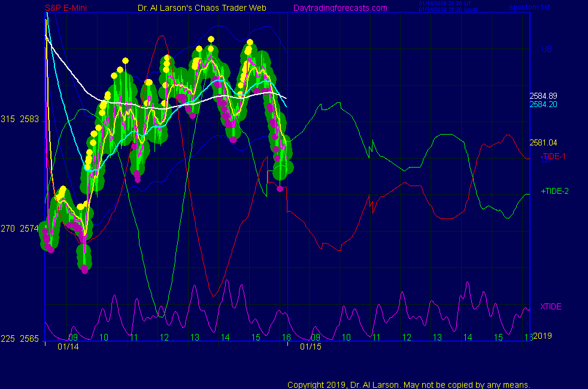This screenshot has width=588, height=389.
Task: Click the white 2584.89 price value
Action: (543, 96)
